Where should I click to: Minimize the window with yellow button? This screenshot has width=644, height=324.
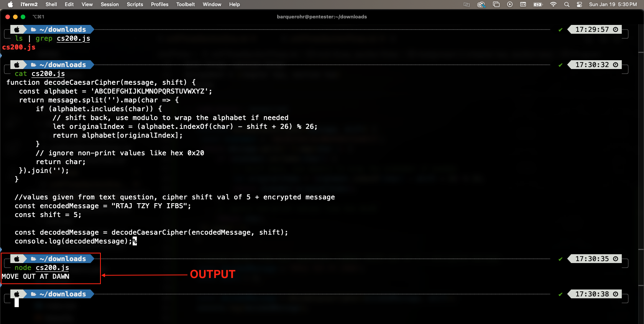click(15, 17)
